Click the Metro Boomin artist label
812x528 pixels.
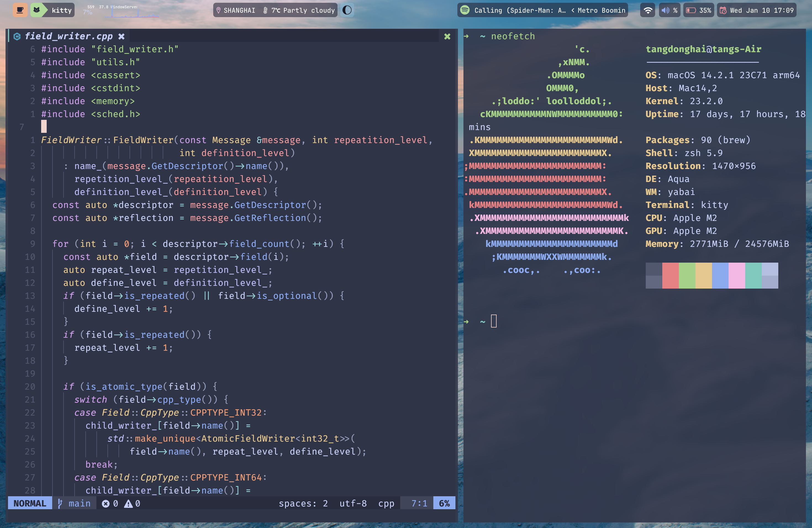point(601,10)
